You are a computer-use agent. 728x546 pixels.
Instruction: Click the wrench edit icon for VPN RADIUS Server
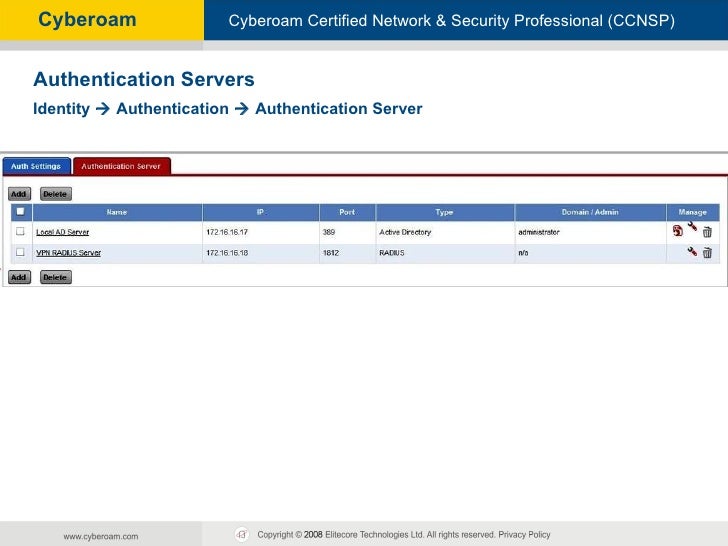[x=692, y=252]
